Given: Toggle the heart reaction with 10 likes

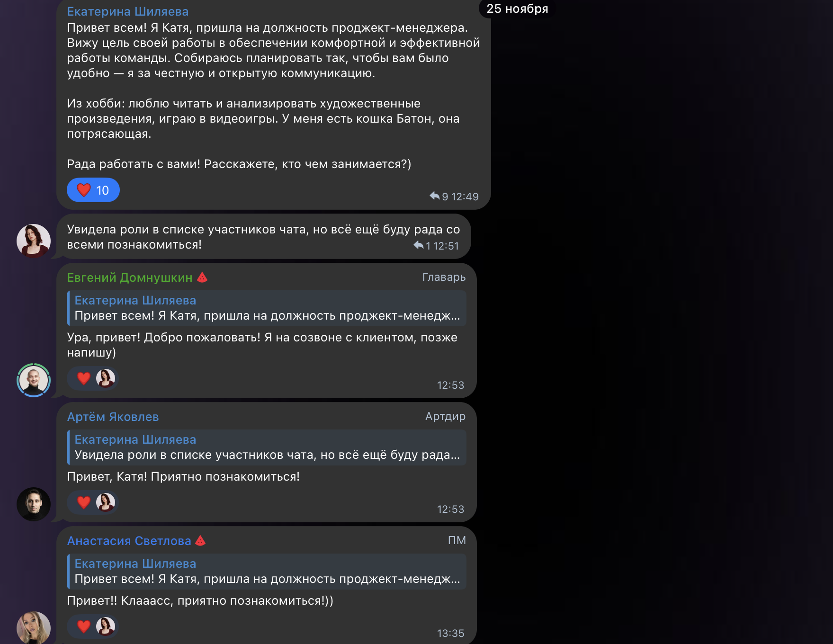Looking at the screenshot, I should [93, 190].
